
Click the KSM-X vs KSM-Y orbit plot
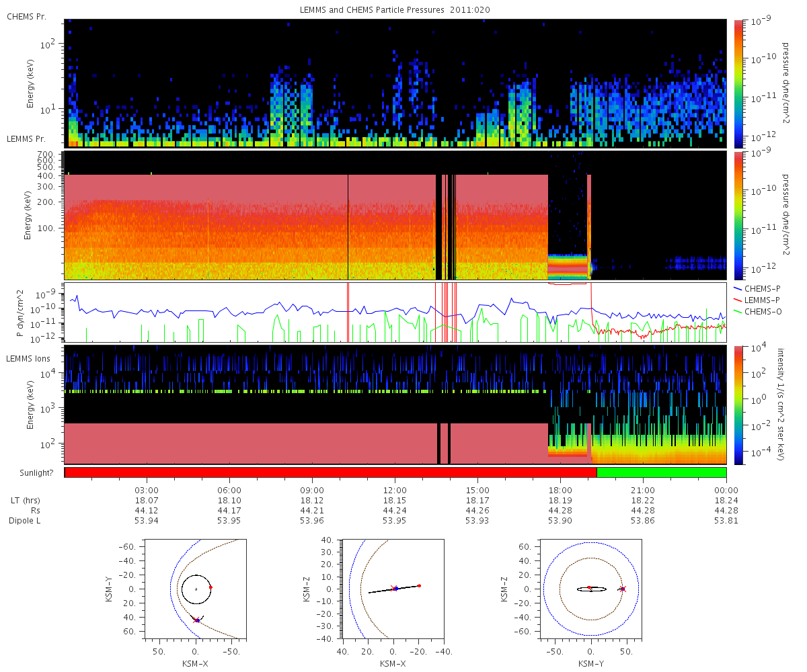pos(195,588)
